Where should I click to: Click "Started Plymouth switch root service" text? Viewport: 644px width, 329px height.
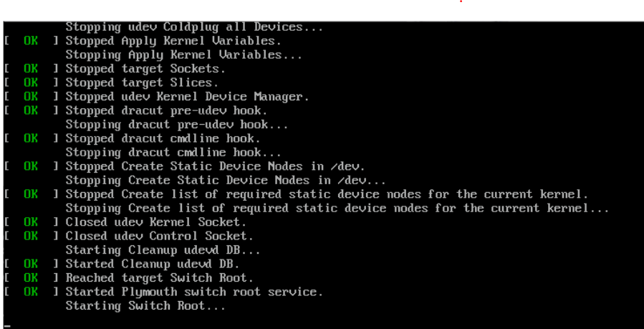pos(194,292)
